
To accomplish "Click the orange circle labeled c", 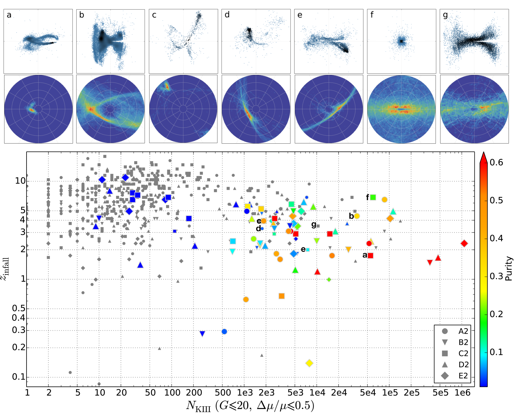I will point(264,221).
